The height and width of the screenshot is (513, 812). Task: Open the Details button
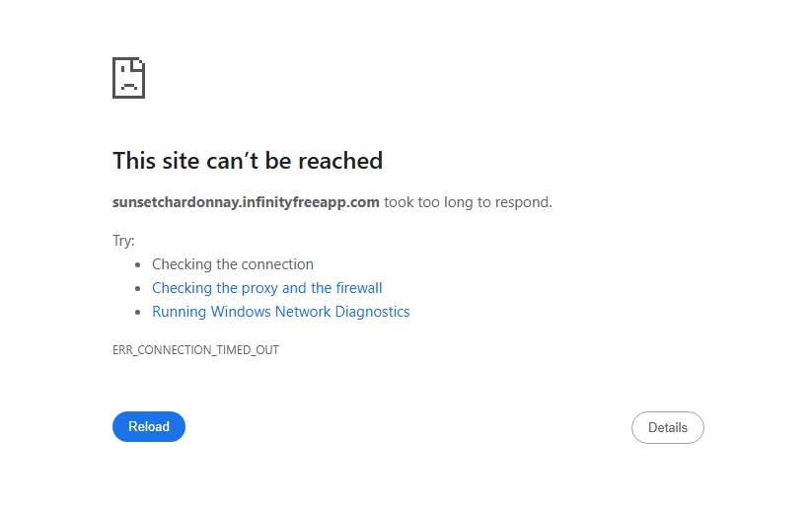point(667,428)
